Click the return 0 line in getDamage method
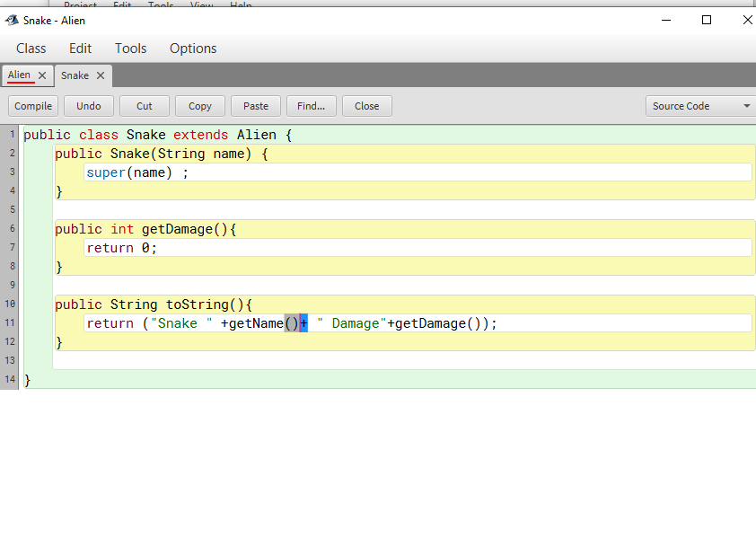Viewport: 756px width, 547px height. (x=121, y=248)
